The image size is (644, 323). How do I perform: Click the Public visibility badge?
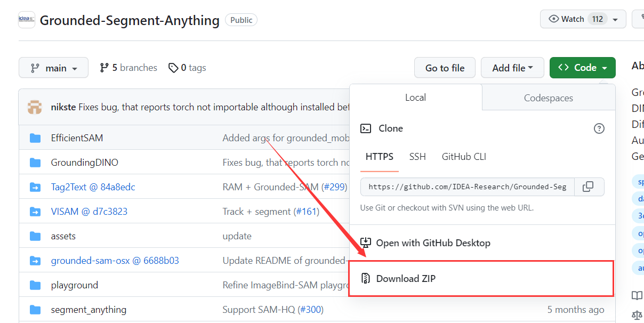tap(241, 20)
